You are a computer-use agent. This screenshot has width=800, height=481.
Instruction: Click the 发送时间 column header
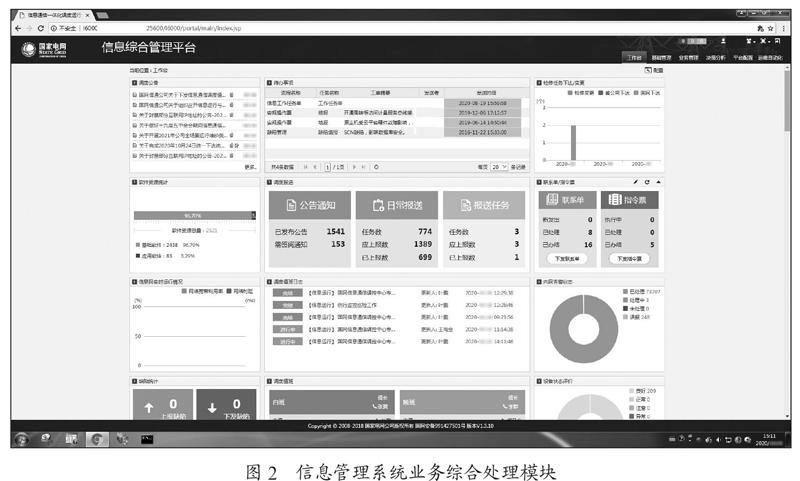tap(486, 93)
